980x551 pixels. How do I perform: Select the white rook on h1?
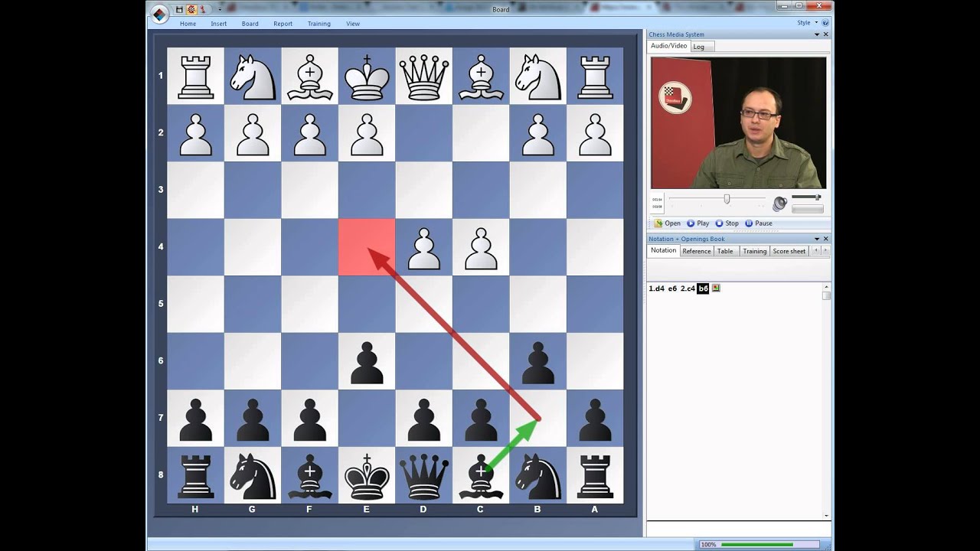[x=195, y=76]
